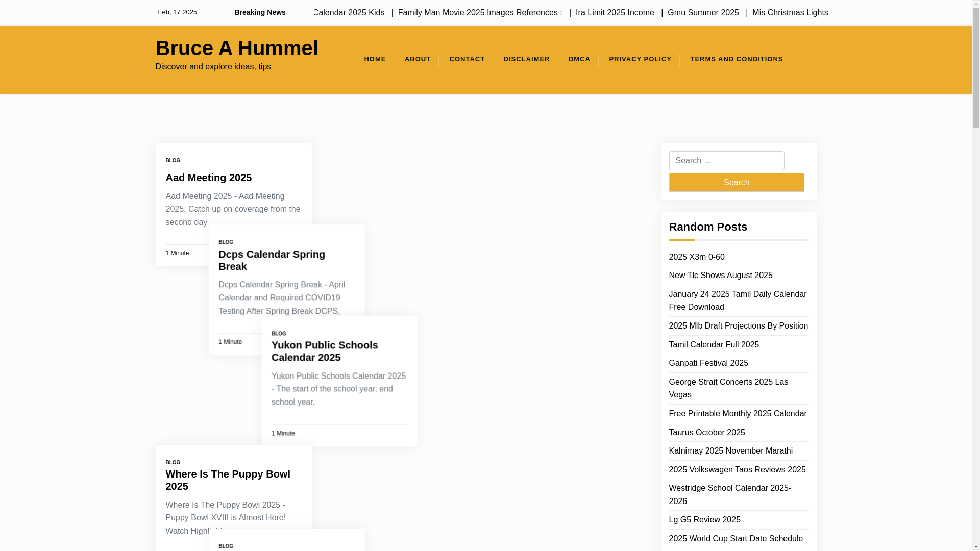Click the page vertical scrollbar

(x=976, y=275)
